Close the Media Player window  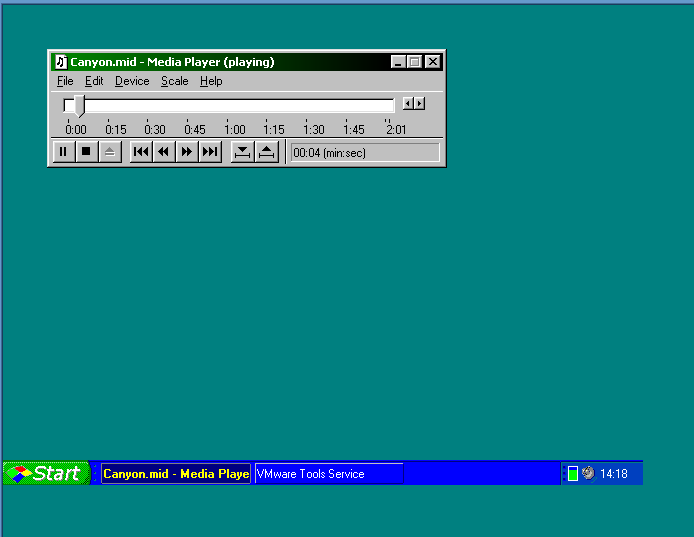point(433,62)
